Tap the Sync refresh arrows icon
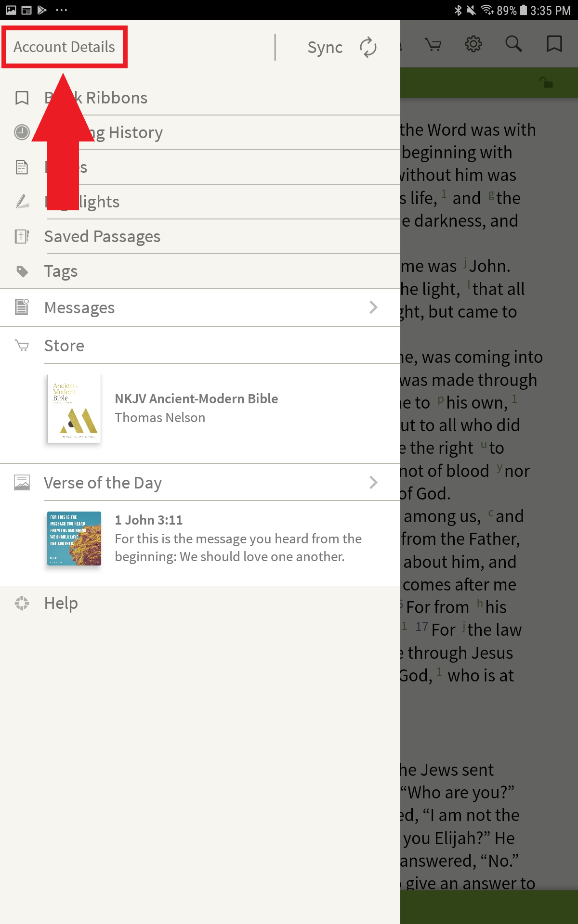The image size is (578, 924). (x=368, y=47)
